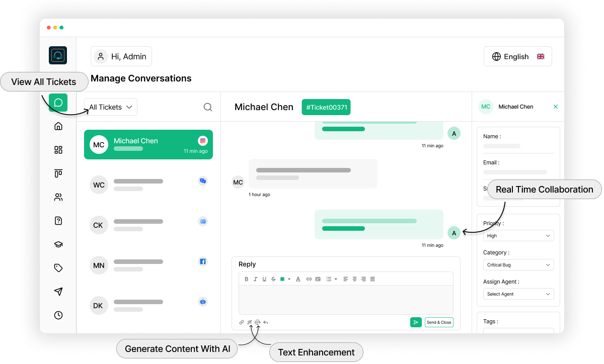Click the Tags input field

(x=518, y=331)
